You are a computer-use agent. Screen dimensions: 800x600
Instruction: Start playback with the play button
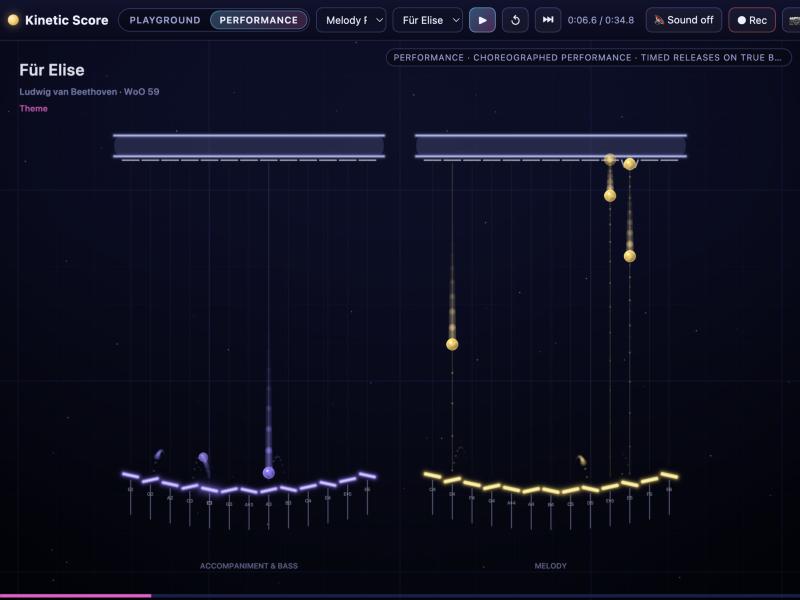(x=482, y=20)
